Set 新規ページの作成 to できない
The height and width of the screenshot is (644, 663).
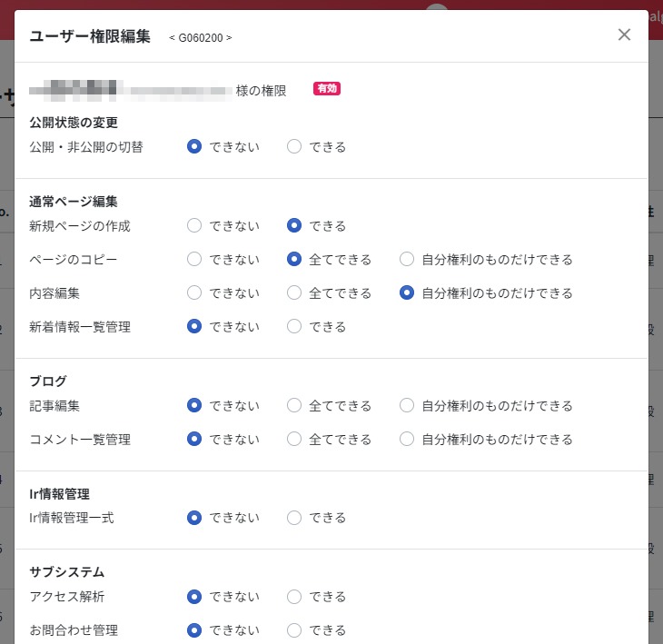(x=194, y=225)
